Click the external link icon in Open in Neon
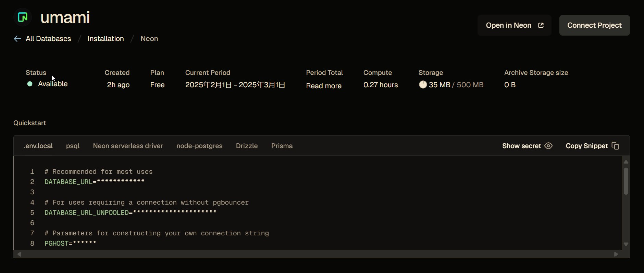The height and width of the screenshot is (273, 644). click(541, 25)
